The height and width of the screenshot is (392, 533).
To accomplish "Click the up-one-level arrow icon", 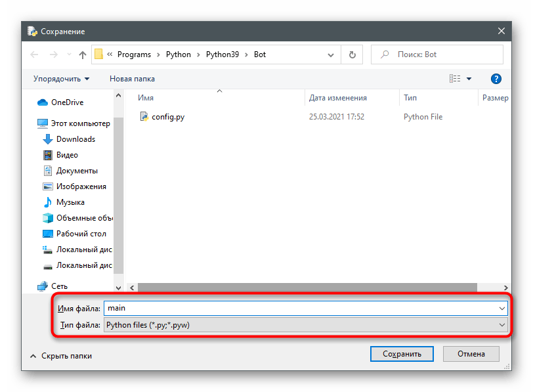I will (x=83, y=54).
